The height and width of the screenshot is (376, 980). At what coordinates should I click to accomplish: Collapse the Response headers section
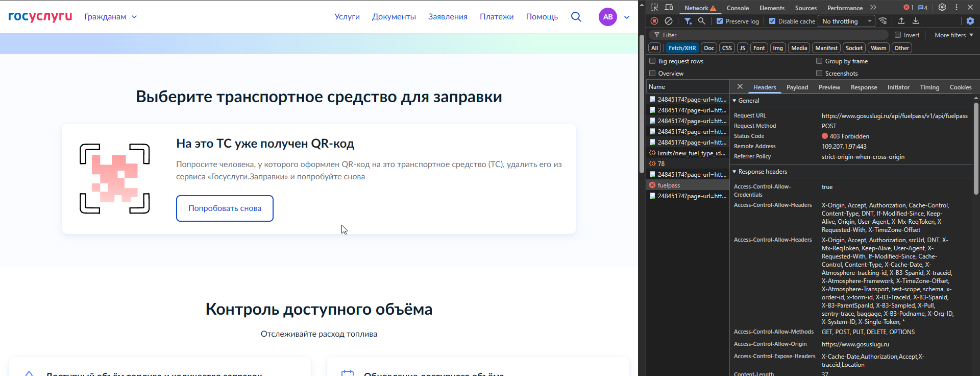pos(759,172)
